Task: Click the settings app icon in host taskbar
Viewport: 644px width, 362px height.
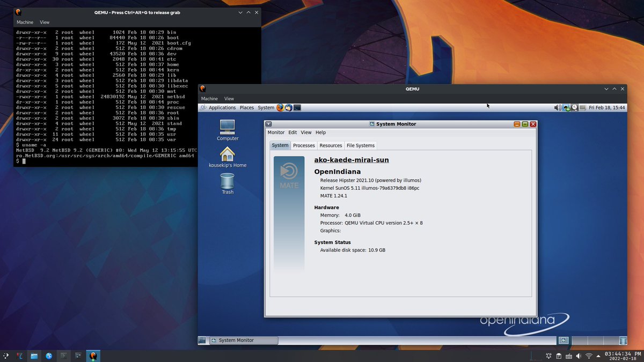Action: [78, 356]
